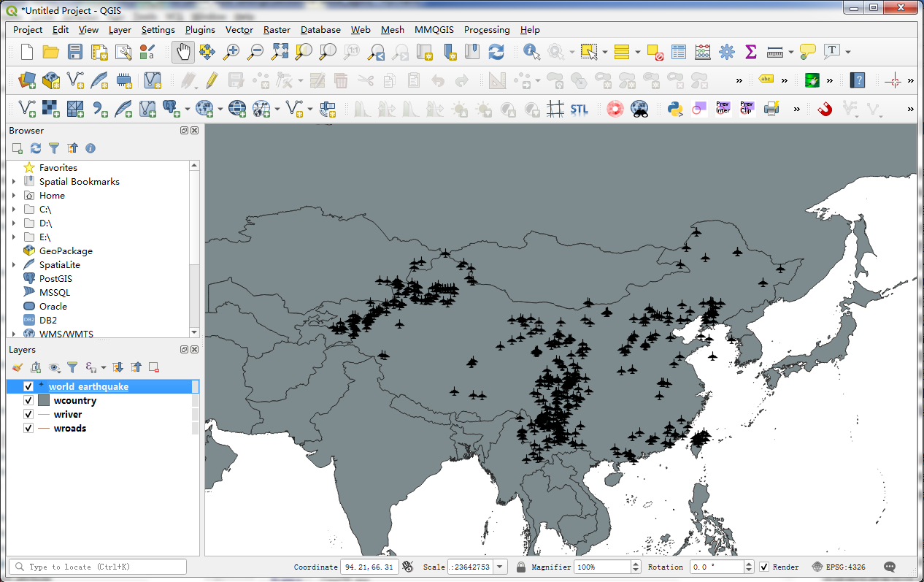Open the Raster menu
Viewport: 924px width, 582px height.
point(277,30)
